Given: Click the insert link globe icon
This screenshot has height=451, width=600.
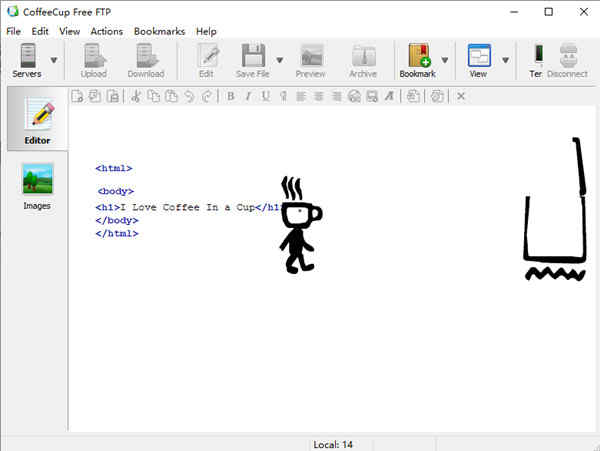Looking at the screenshot, I should (x=354, y=96).
